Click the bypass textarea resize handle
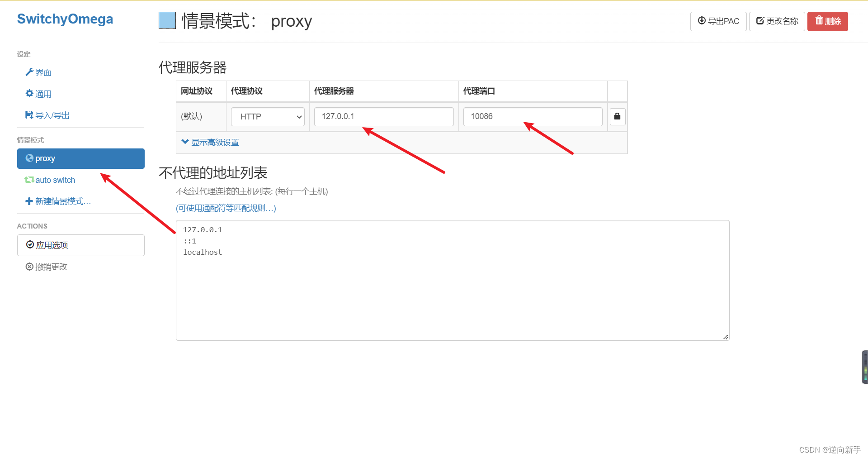The image size is (868, 458). pos(726,337)
